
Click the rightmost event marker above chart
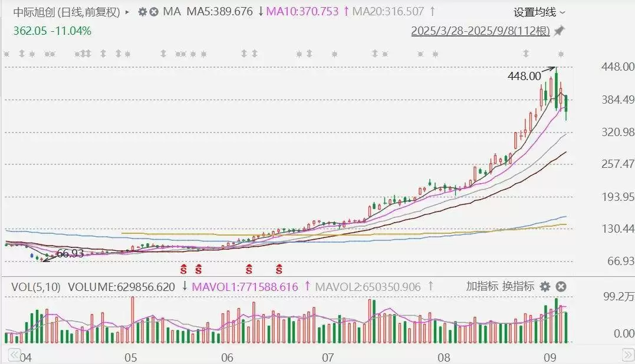(561, 54)
